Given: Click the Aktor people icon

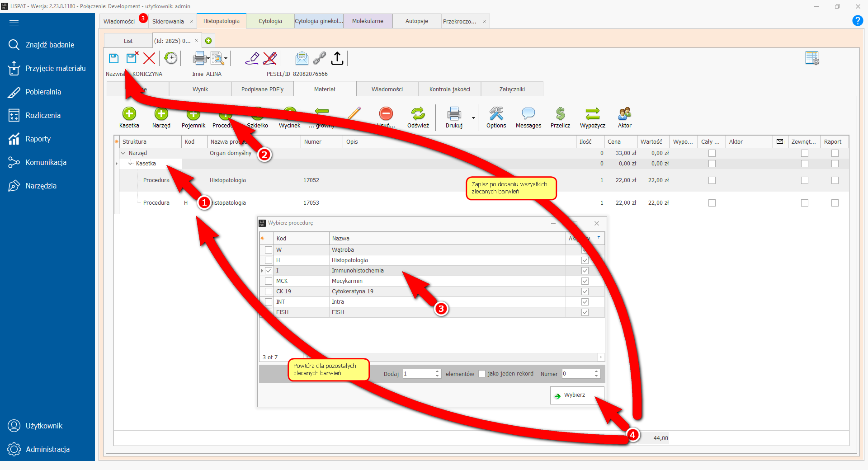Looking at the screenshot, I should pyautogui.click(x=624, y=114).
